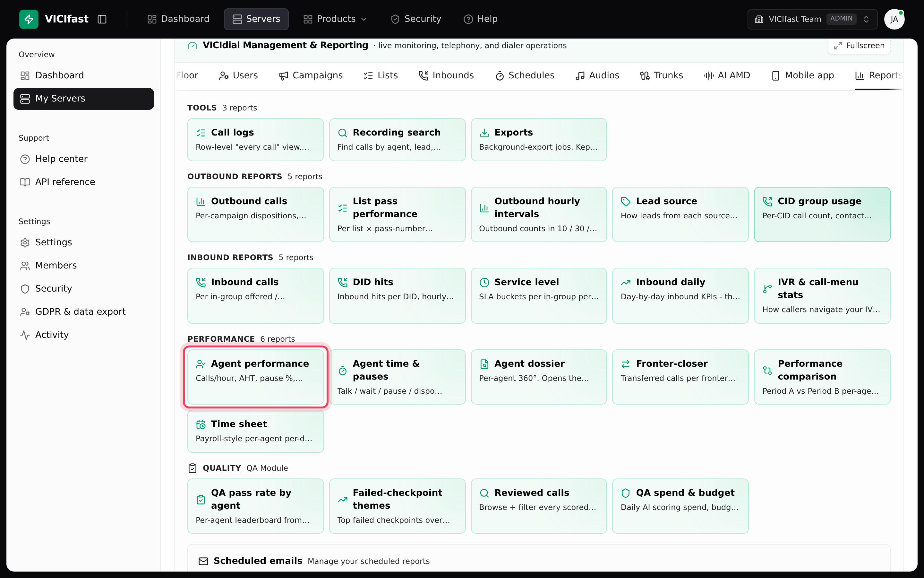Open the Outbound calls report card

click(255, 215)
